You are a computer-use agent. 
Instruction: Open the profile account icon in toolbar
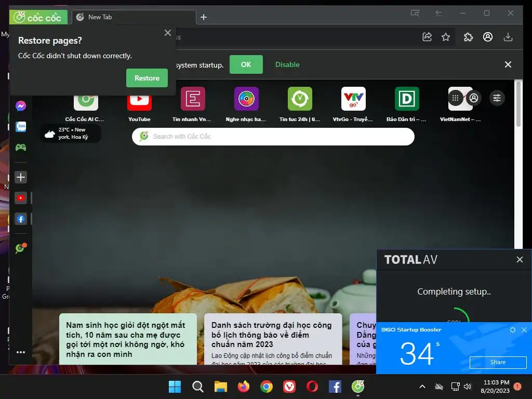coord(488,37)
